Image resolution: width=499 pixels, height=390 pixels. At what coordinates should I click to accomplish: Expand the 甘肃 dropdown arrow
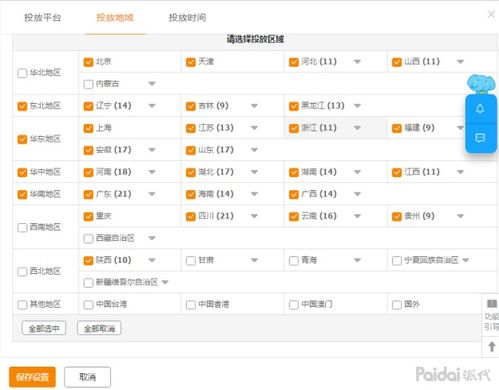(254, 260)
